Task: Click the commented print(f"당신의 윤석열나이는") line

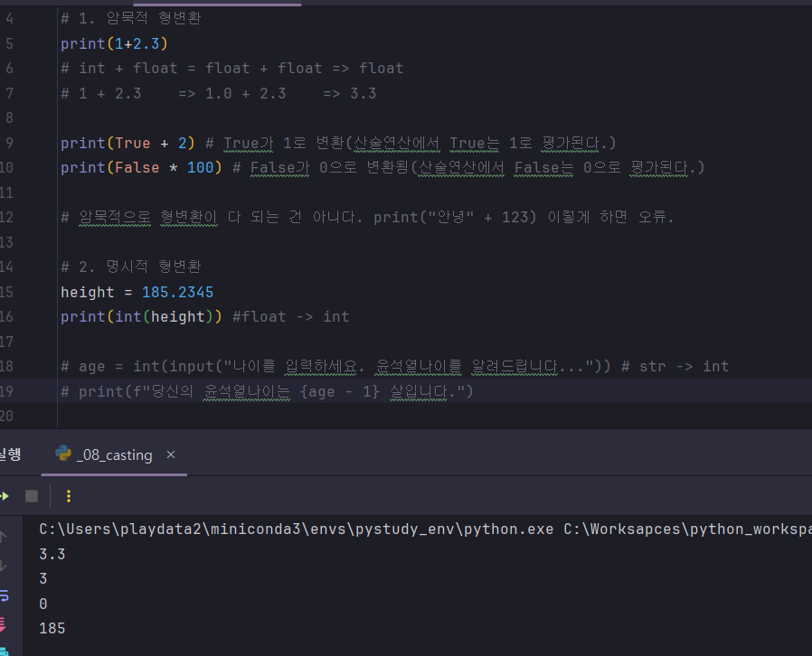Action: pyautogui.click(x=267, y=391)
